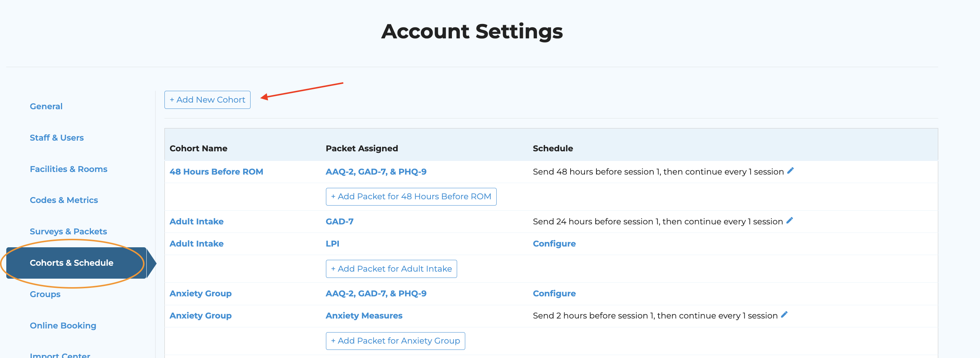The width and height of the screenshot is (980, 358).
Task: Click pencil icon for Adult Intake GAD-7 schedule
Action: pyautogui.click(x=789, y=221)
